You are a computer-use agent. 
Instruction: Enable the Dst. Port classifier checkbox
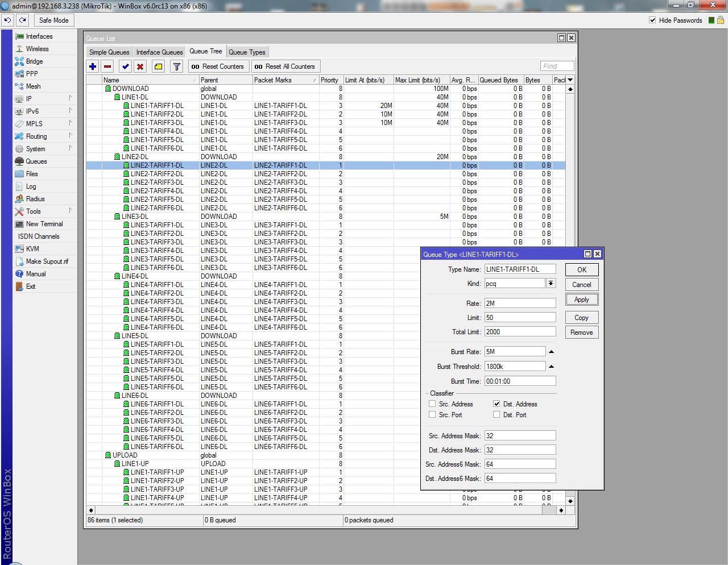pos(497,415)
